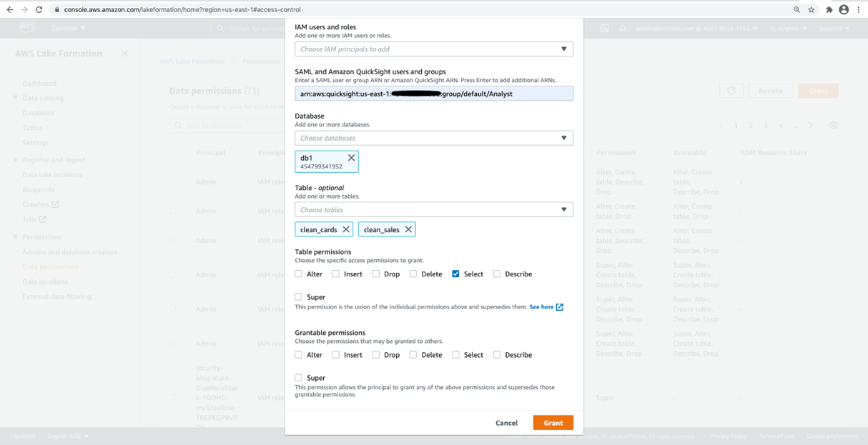This screenshot has width=868, height=445.
Task: Open Tables in the sidebar
Action: (x=32, y=128)
